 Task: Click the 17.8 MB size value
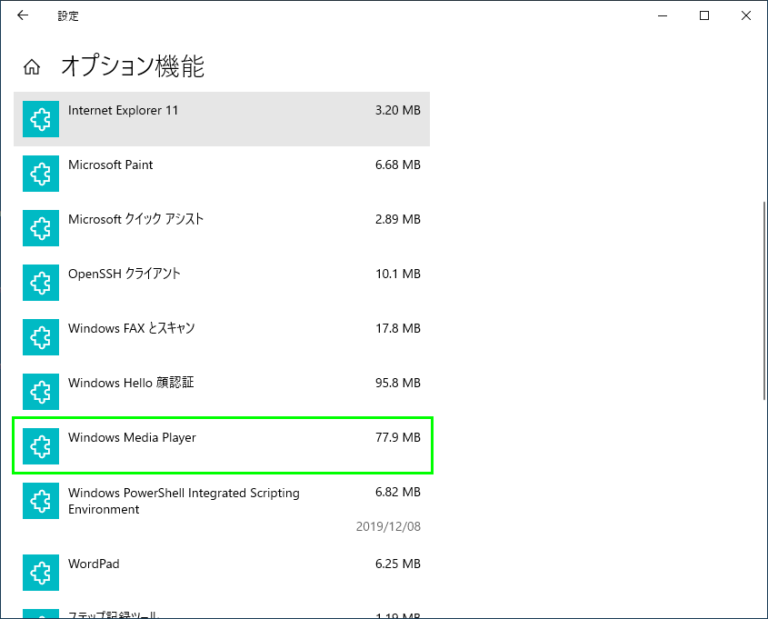[x=398, y=328]
